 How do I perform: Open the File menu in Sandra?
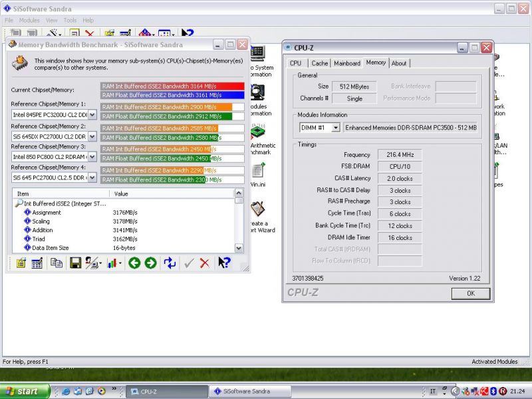click(x=9, y=21)
